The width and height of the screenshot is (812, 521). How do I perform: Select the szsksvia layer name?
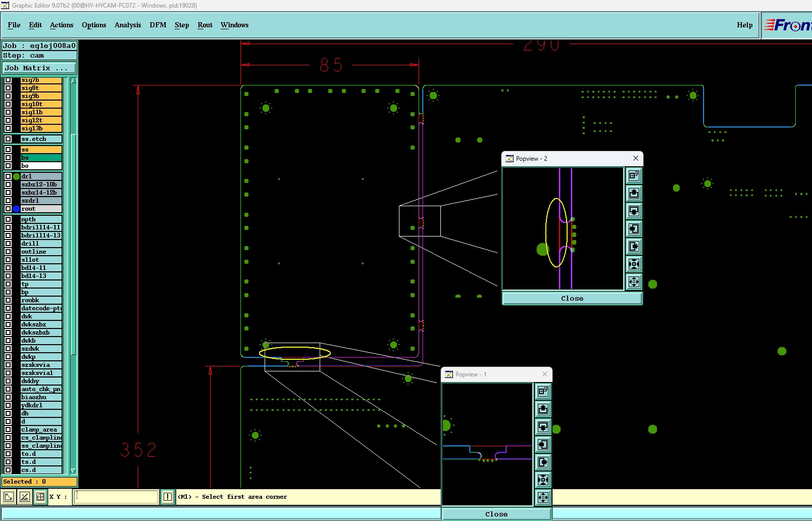click(41, 365)
